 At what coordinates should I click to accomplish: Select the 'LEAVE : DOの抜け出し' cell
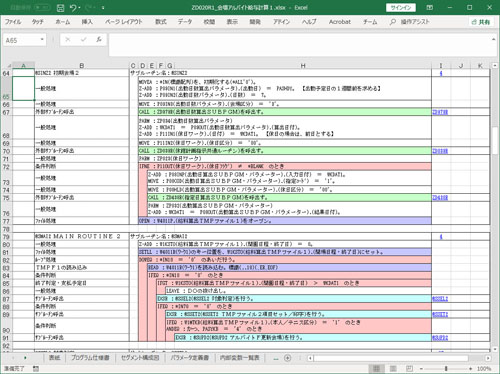(x=298, y=291)
